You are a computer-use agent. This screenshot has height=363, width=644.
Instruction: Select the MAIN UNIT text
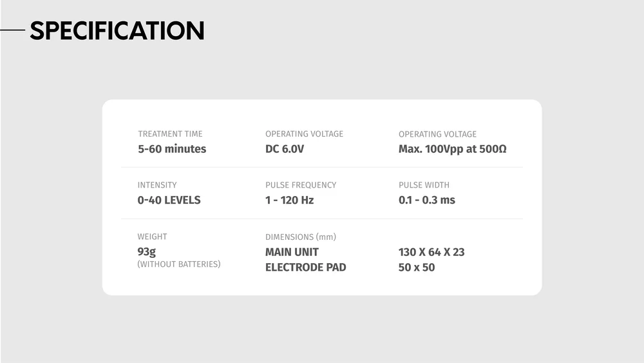292,252
